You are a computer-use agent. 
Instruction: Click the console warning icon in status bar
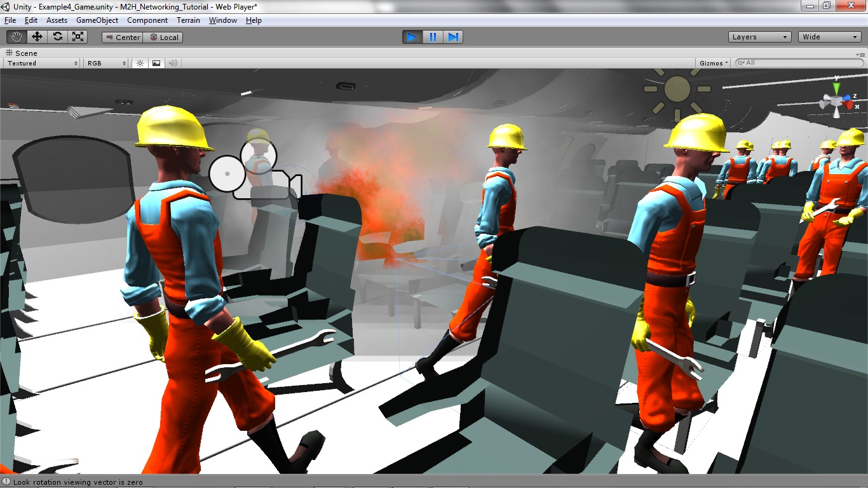pos(6,482)
